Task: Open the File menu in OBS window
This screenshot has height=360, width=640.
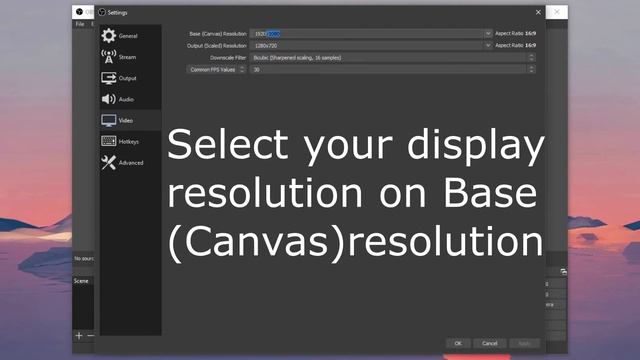Action: 80,24
